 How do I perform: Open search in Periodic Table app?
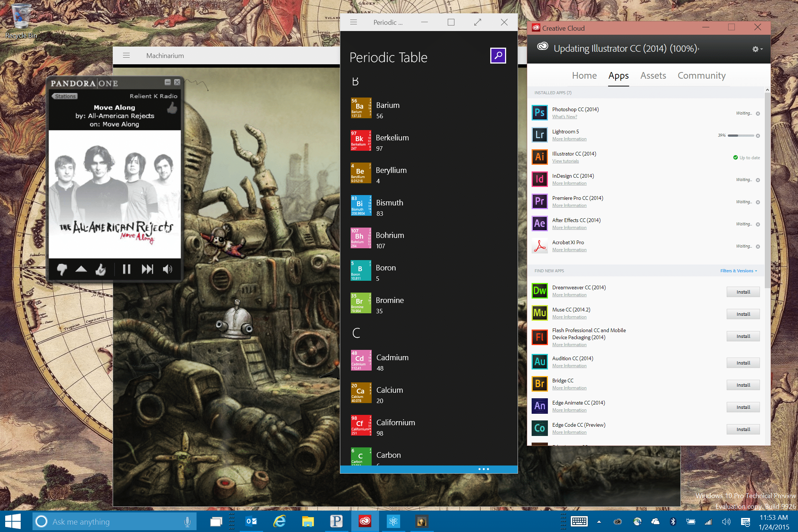[x=498, y=56]
